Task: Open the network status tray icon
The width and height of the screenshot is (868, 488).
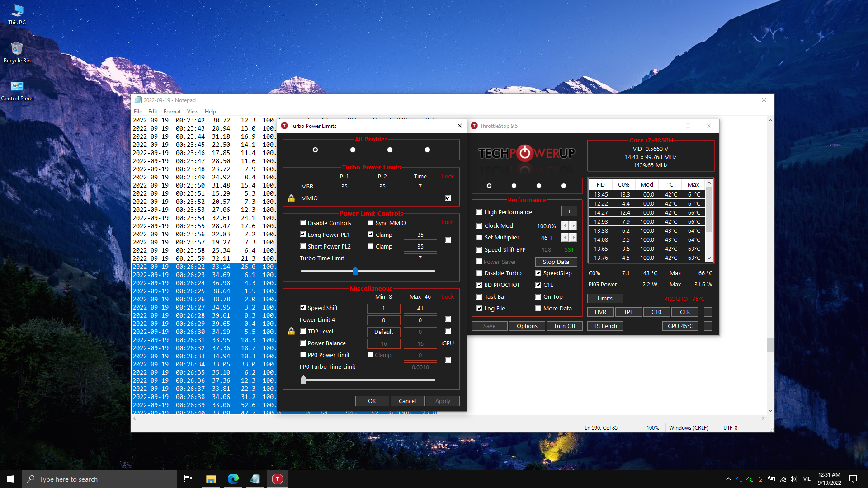Action: [x=783, y=479]
